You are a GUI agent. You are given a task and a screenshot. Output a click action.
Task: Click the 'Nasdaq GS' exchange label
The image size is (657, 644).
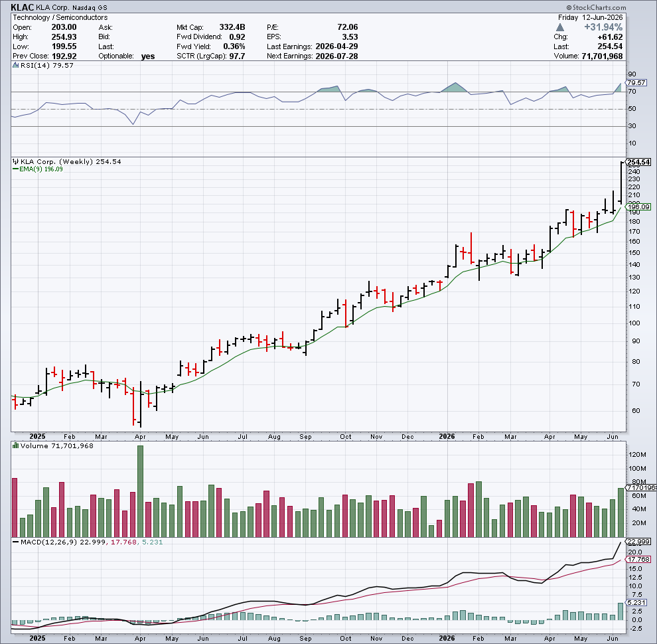point(90,8)
